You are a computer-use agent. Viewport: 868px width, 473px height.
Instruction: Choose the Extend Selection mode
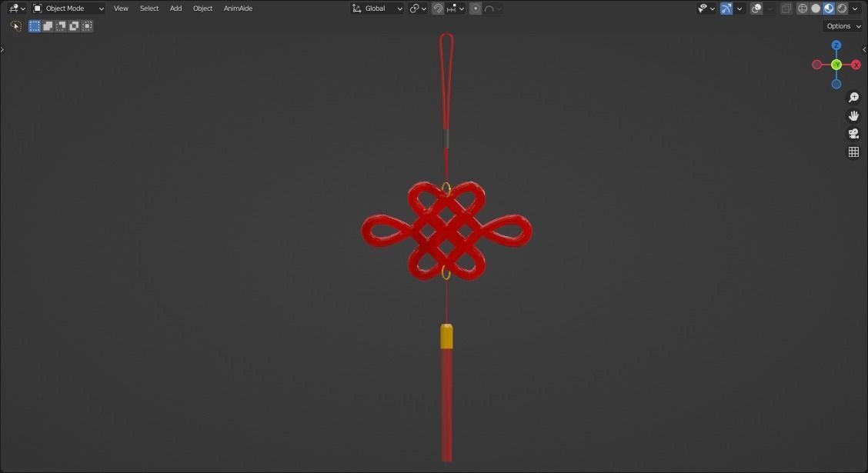click(48, 26)
